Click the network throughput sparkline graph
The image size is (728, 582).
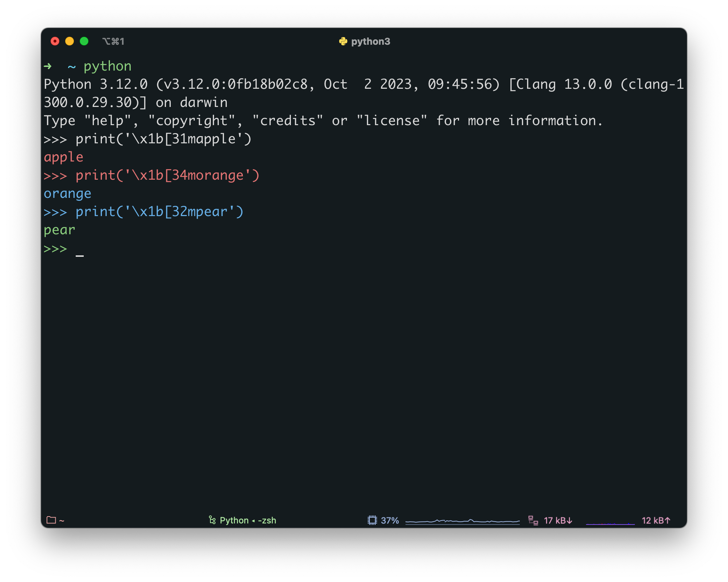click(x=610, y=523)
